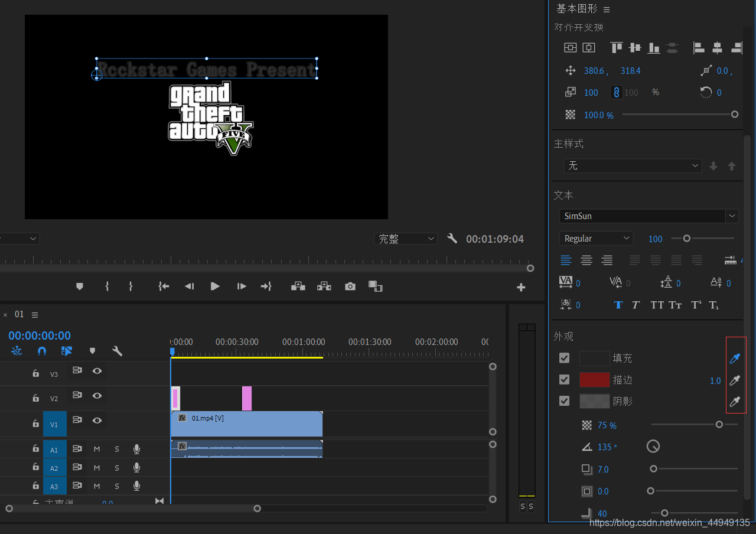Toggle sync lock for V2
The height and width of the screenshot is (534, 756).
(77, 395)
